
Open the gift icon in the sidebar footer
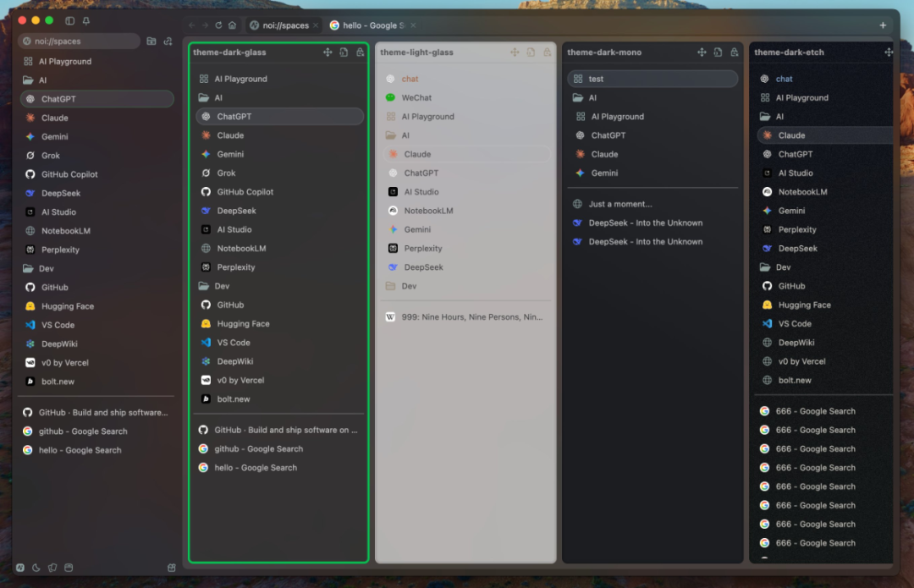click(171, 568)
